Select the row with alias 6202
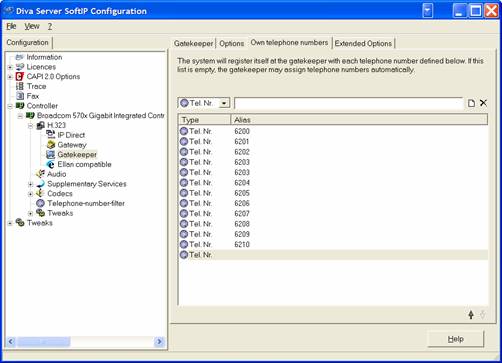 pyautogui.click(x=333, y=152)
